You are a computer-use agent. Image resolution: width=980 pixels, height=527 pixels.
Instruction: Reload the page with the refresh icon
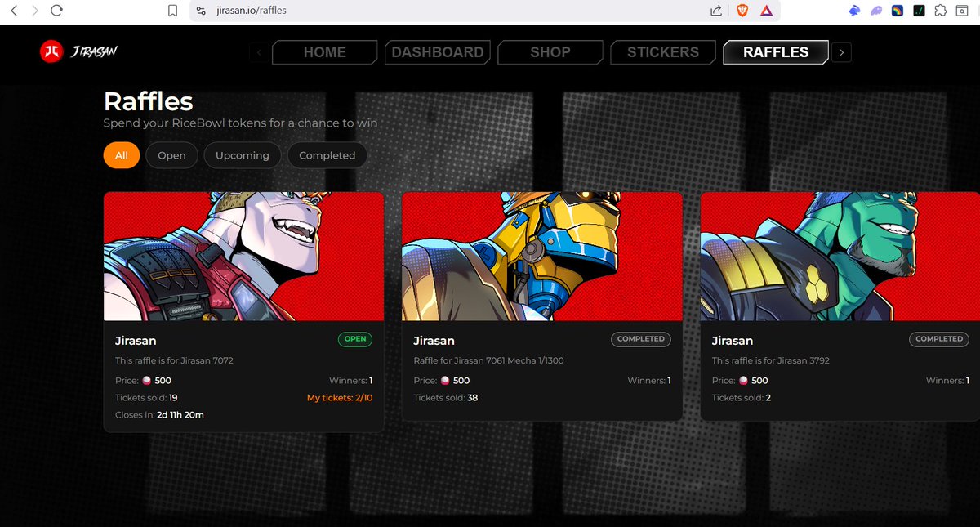click(x=56, y=11)
